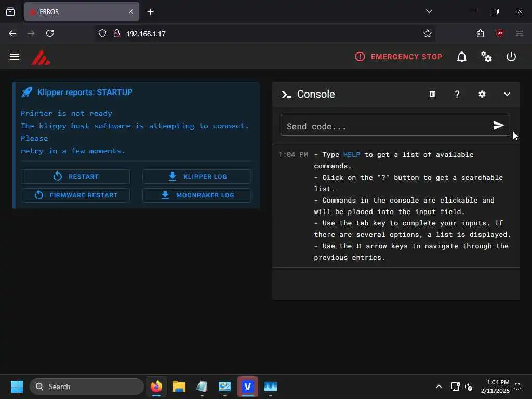532x399 pixels.
Task: Open the console settings gear
Action: point(482,94)
